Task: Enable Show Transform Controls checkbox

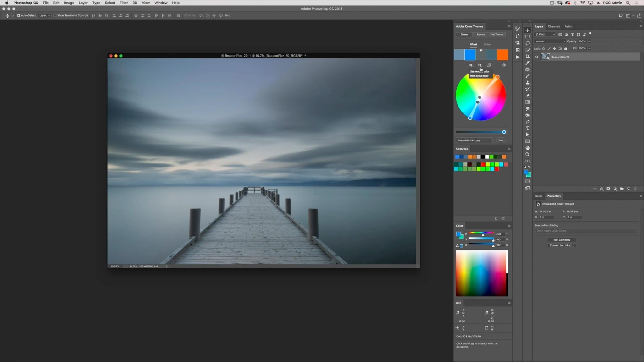Action: pos(55,15)
